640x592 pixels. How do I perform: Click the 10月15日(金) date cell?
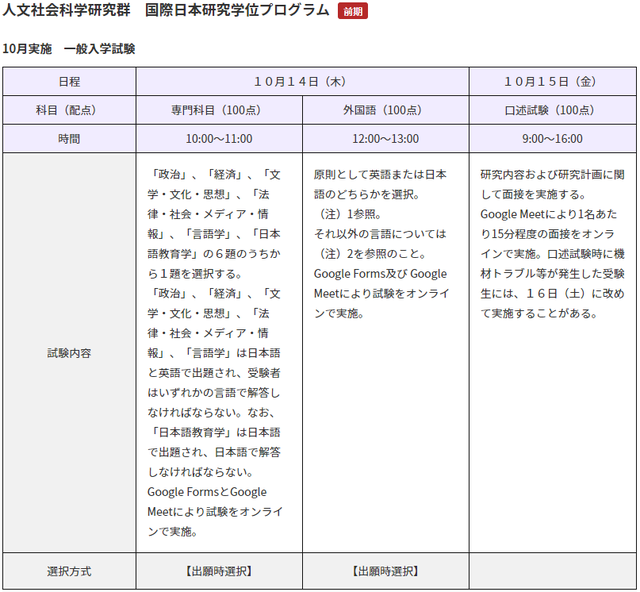pos(553,82)
